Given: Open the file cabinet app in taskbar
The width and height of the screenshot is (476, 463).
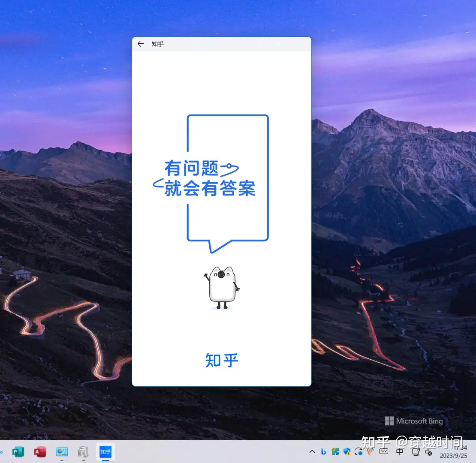Looking at the screenshot, I should click(83, 452).
